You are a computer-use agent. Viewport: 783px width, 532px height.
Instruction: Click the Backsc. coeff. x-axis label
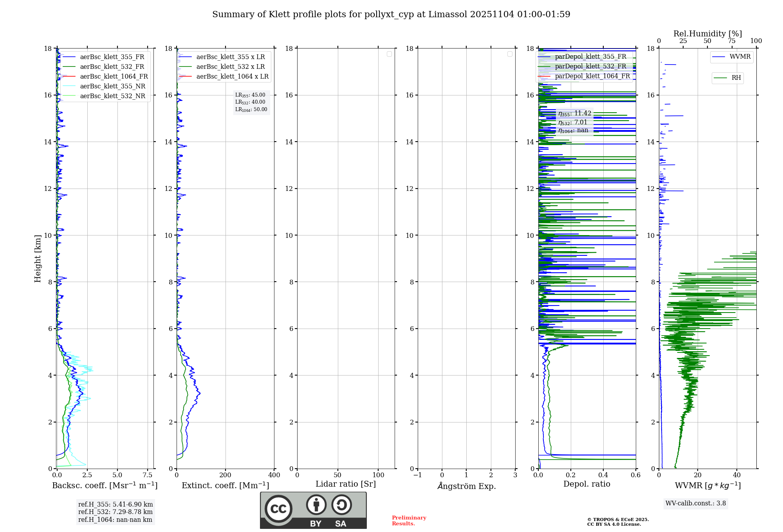tap(105, 485)
